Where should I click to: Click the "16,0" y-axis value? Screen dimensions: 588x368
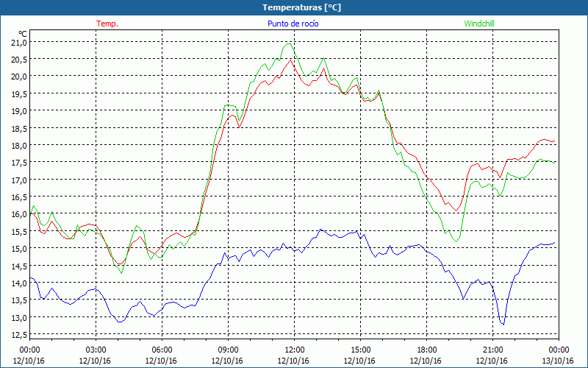[x=21, y=214]
